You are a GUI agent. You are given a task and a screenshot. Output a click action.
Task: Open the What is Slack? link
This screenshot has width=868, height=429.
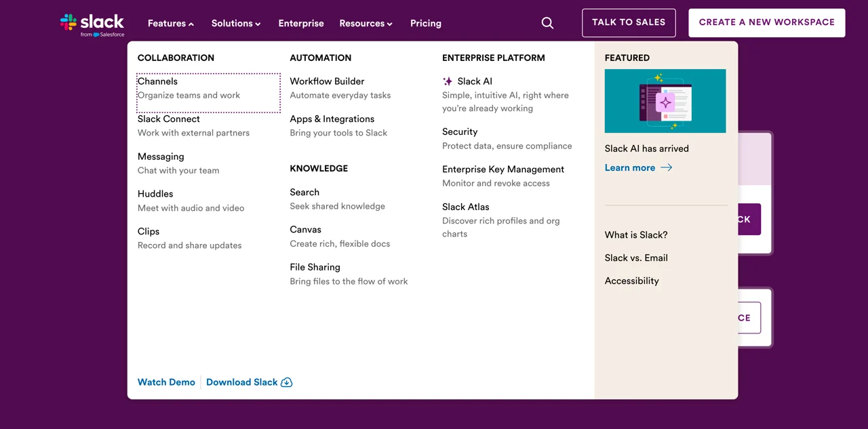(x=636, y=235)
